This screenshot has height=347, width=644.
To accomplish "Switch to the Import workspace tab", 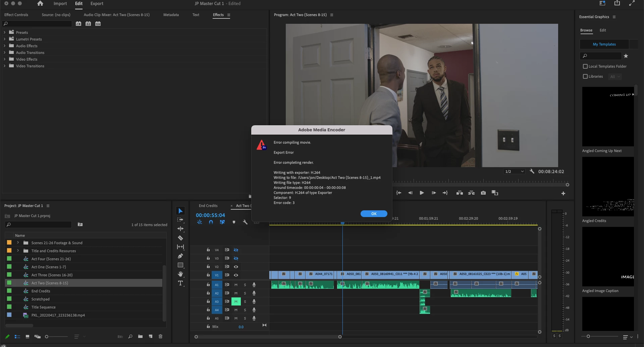I will [60, 4].
